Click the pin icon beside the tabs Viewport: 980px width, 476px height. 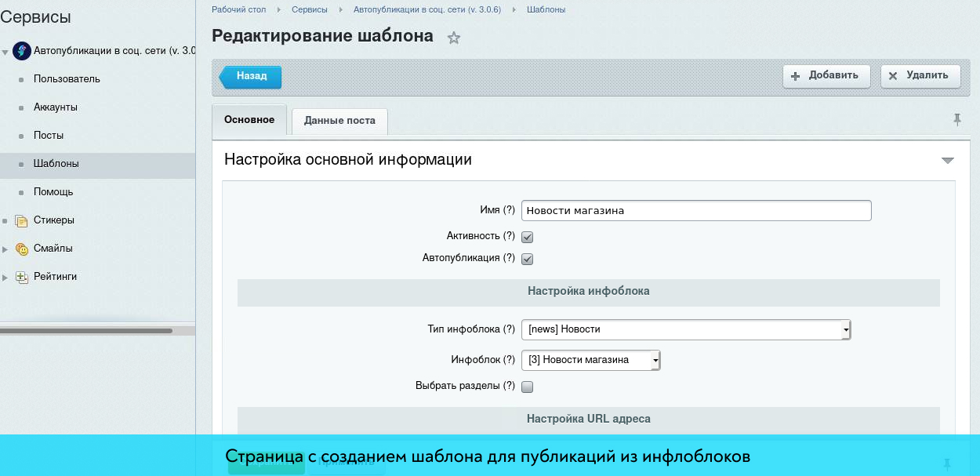click(x=956, y=119)
